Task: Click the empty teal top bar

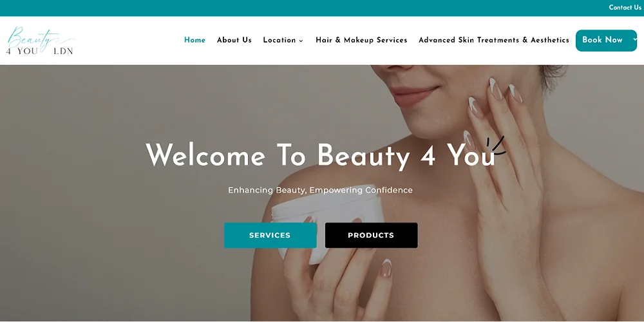Action: 304,8
